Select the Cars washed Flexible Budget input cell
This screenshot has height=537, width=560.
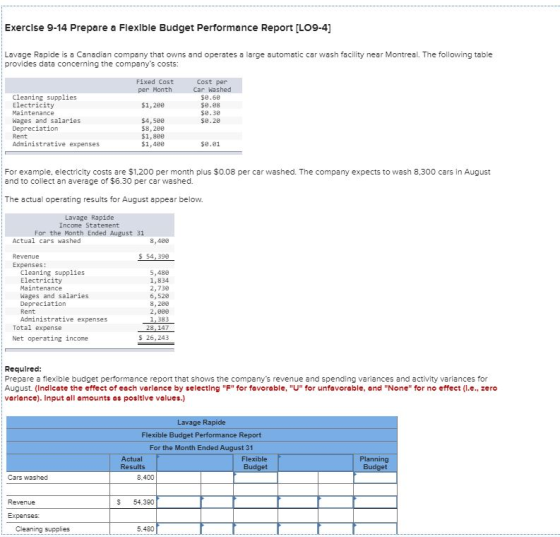256,478
